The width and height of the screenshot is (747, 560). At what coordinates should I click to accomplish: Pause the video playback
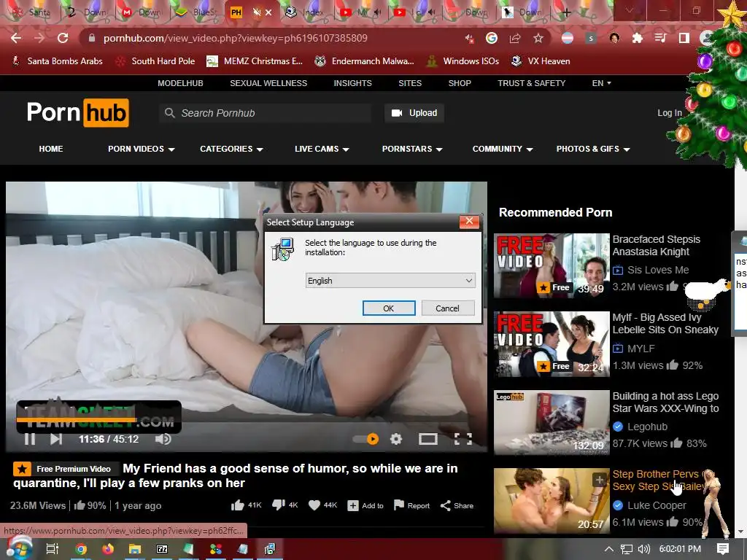[x=29, y=439]
